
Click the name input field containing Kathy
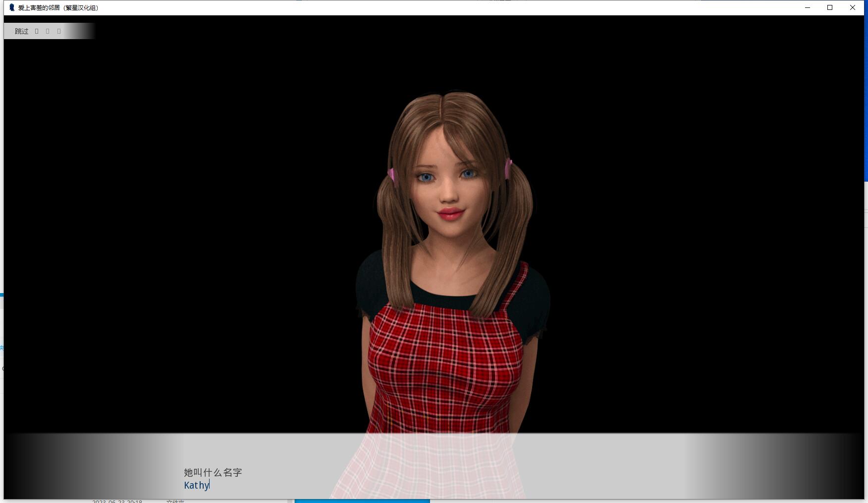197,485
